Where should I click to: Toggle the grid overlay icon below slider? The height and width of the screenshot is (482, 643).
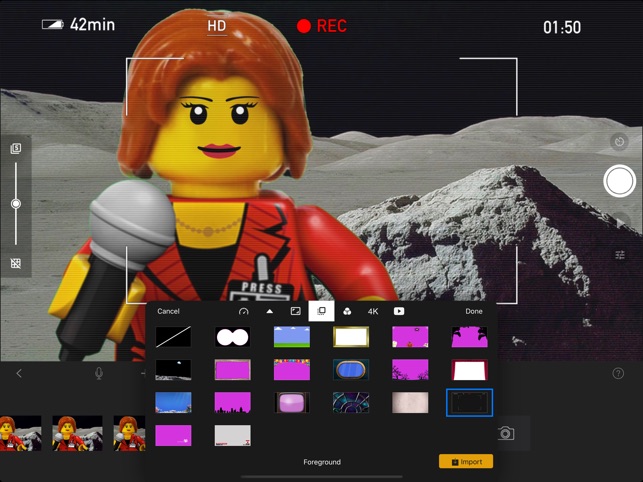click(x=16, y=263)
